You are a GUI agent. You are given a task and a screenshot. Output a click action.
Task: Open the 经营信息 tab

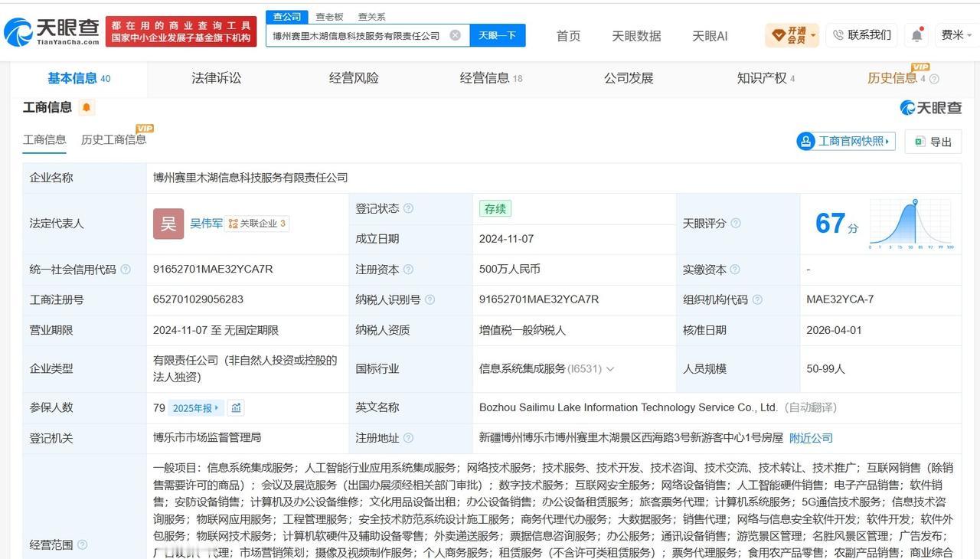pos(491,78)
